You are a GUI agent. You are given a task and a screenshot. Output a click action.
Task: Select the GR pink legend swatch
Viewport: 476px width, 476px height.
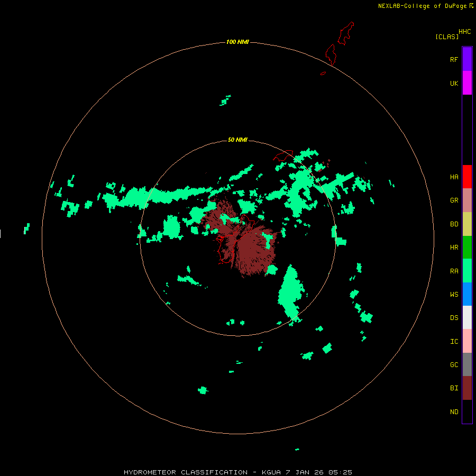[x=467, y=200]
